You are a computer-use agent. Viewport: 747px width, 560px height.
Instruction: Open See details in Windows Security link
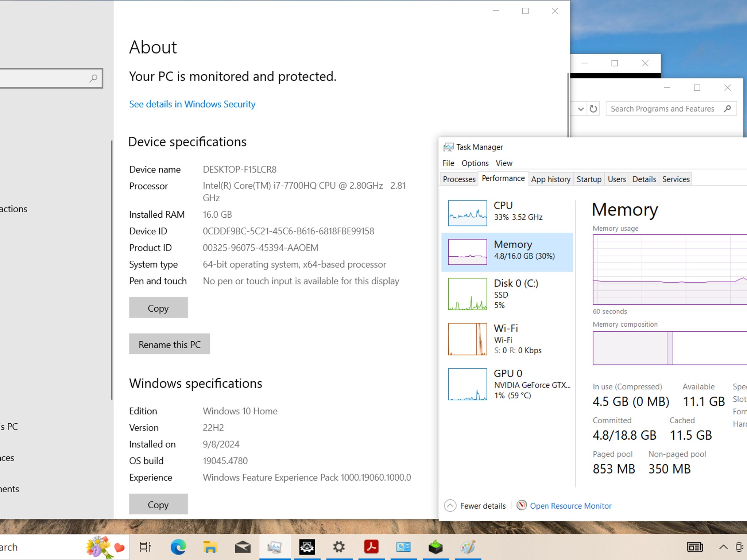[192, 104]
